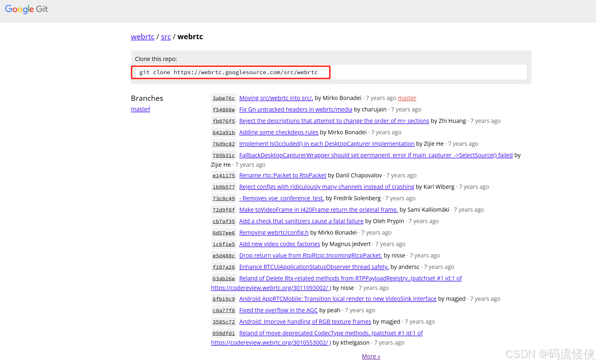Open 'Android: Improve handling of RGB texture frames'
596x364 pixels.
305,321
